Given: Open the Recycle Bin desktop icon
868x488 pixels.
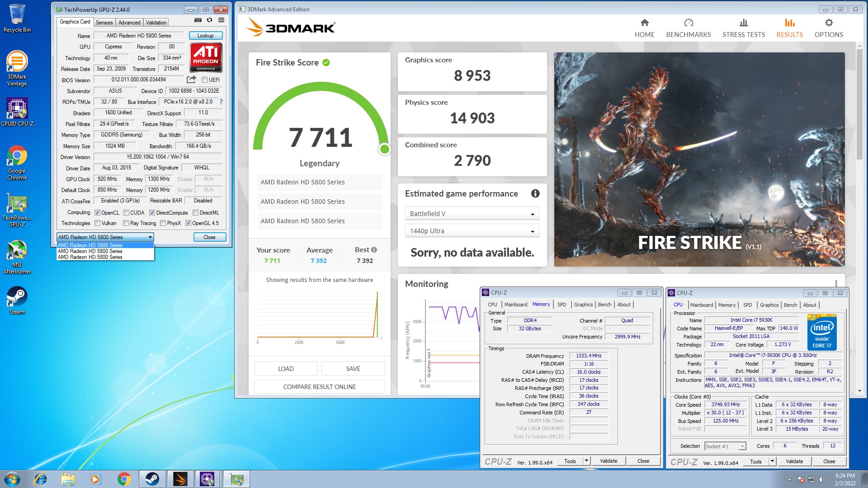Looking at the screenshot, I should tap(17, 18).
